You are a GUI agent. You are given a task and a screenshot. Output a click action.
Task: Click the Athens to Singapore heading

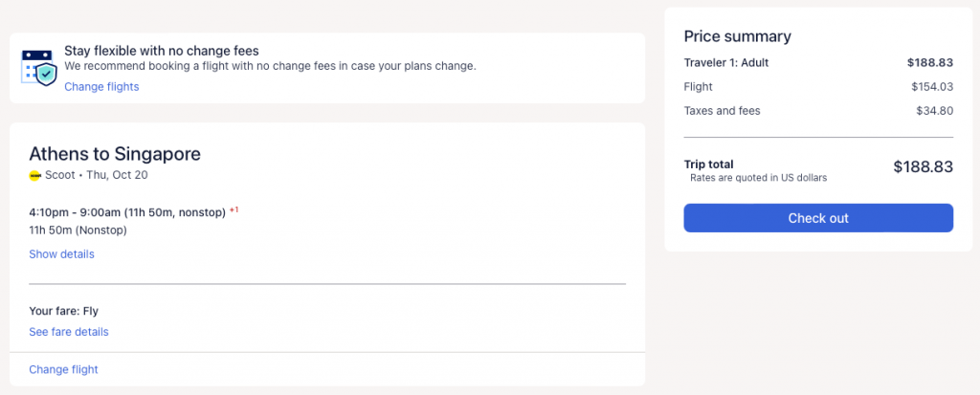pos(115,154)
